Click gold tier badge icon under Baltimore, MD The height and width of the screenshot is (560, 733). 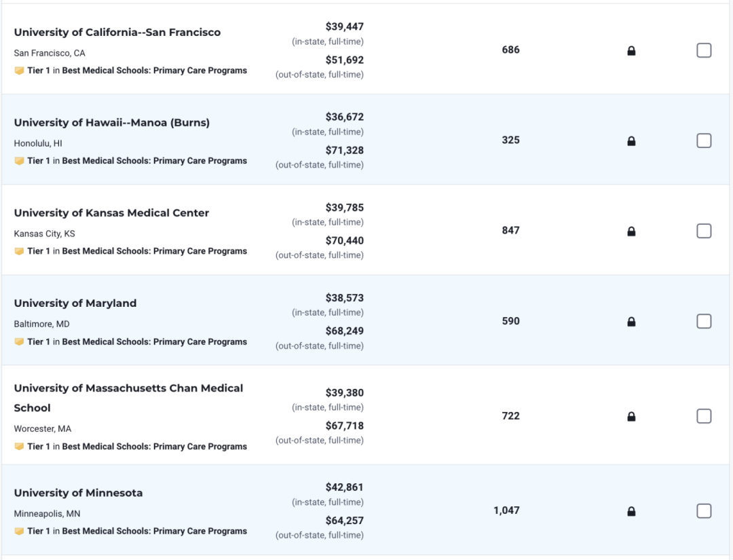coord(19,341)
